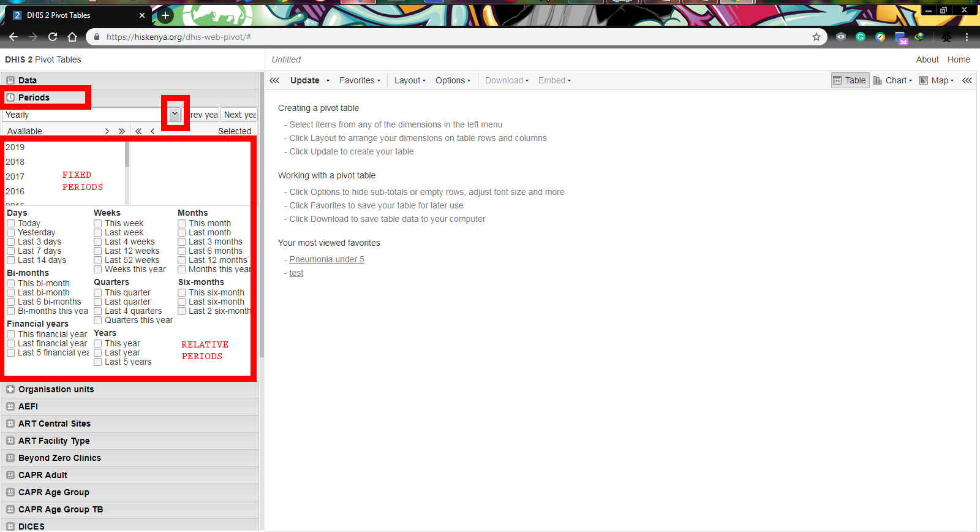Viewport: 980px width, 532px height.
Task: Check the 'Last 12 months' checkbox
Action: click(x=182, y=260)
